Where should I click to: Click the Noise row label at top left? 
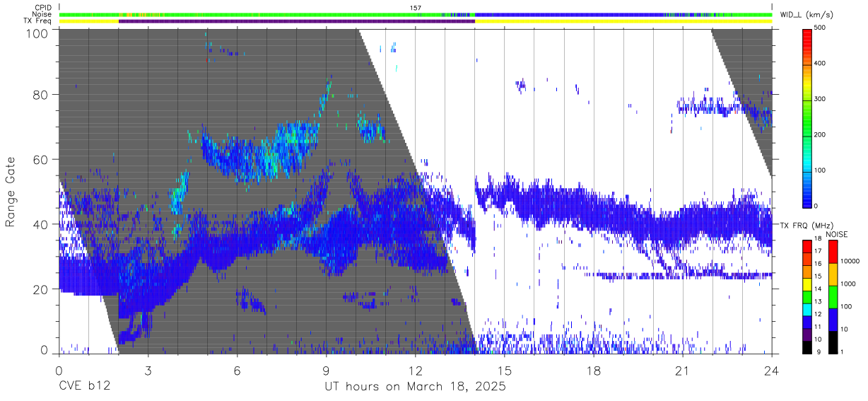point(42,14)
